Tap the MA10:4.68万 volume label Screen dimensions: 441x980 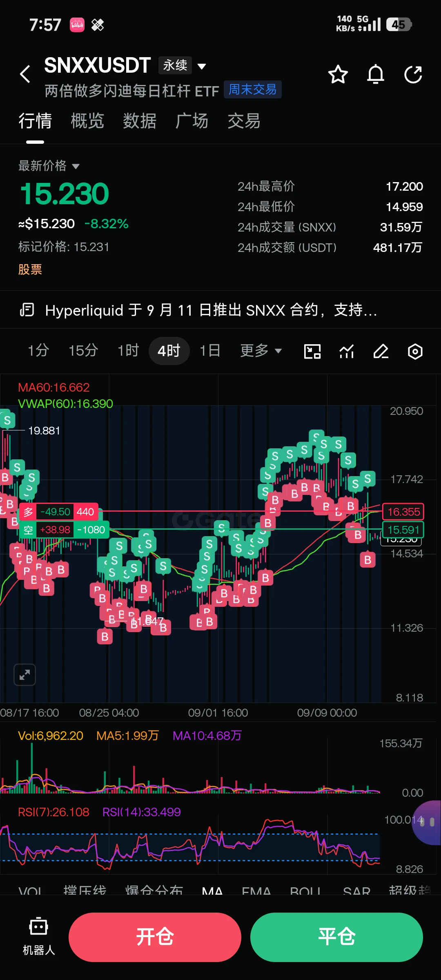pyautogui.click(x=207, y=735)
